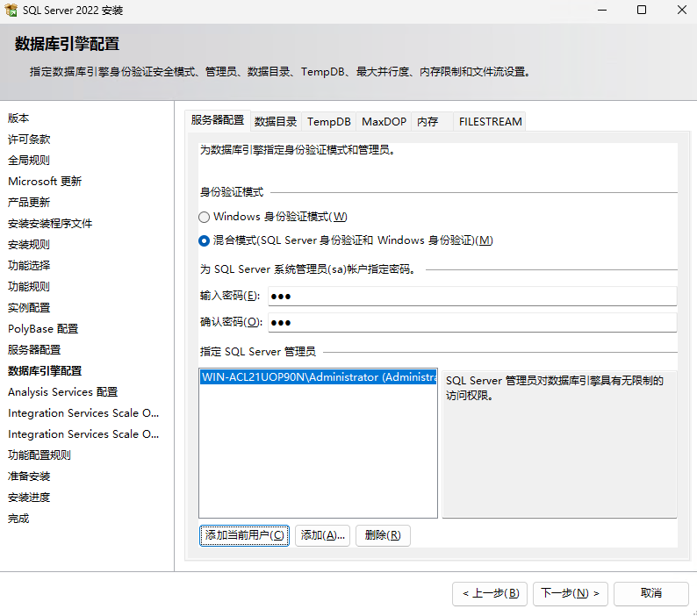Screen dimensions: 697x616
Task: Click the 取消 button
Action: click(651, 594)
